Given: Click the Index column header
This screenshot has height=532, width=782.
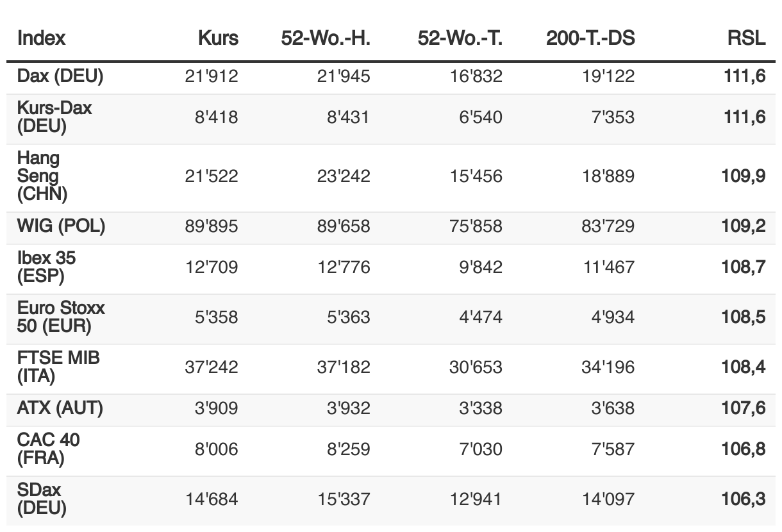Looking at the screenshot, I should [41, 38].
